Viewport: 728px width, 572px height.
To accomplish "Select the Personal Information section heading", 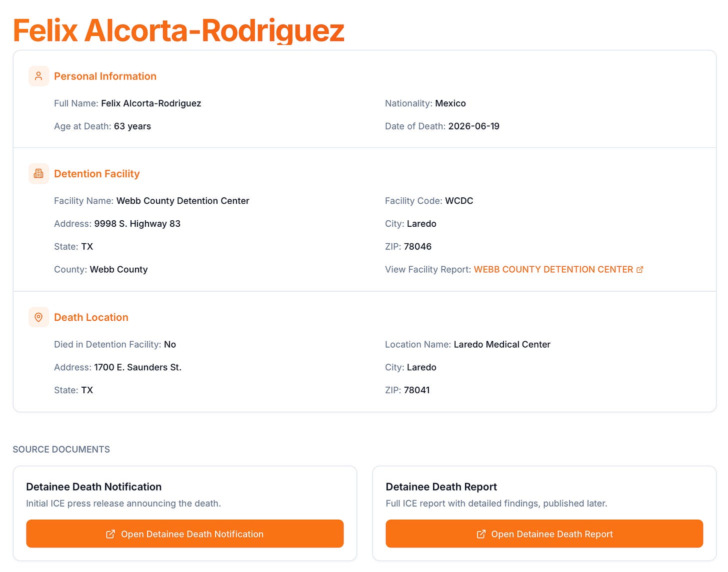I will click(x=105, y=76).
